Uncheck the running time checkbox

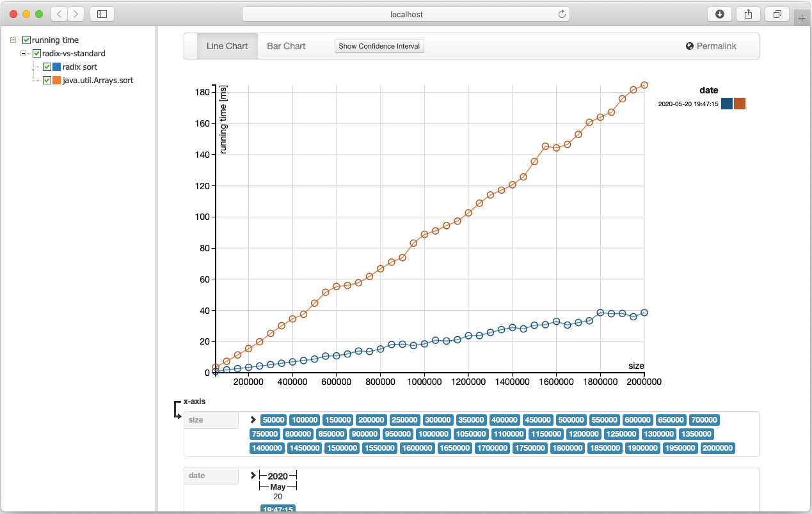click(x=27, y=40)
